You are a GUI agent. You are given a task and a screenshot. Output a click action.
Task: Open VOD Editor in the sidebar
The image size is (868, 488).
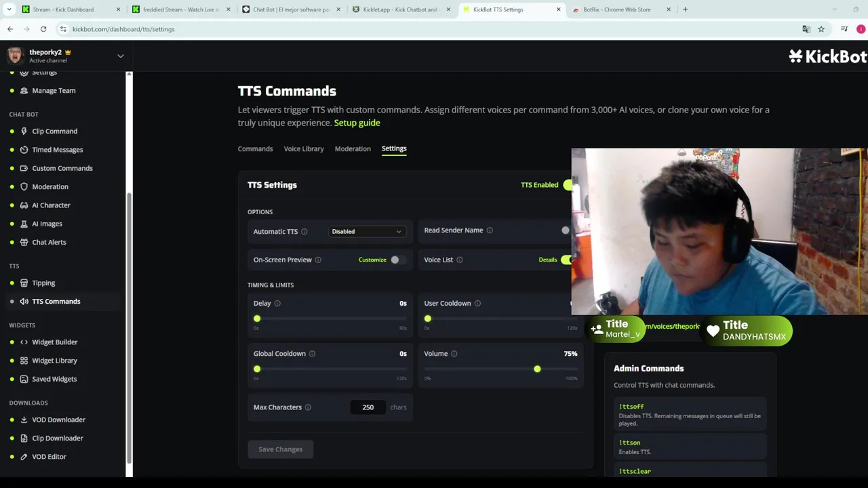pos(49,457)
